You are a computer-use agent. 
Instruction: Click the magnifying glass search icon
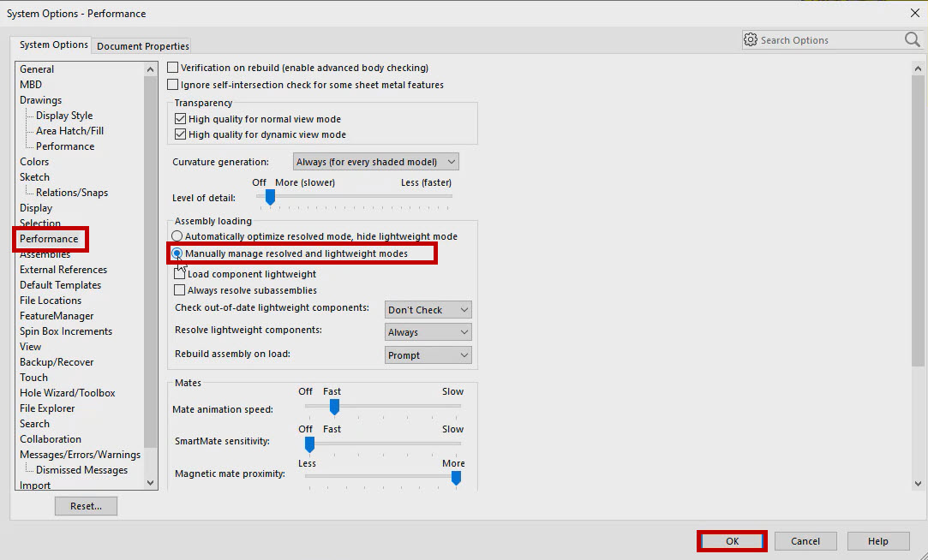(x=910, y=39)
